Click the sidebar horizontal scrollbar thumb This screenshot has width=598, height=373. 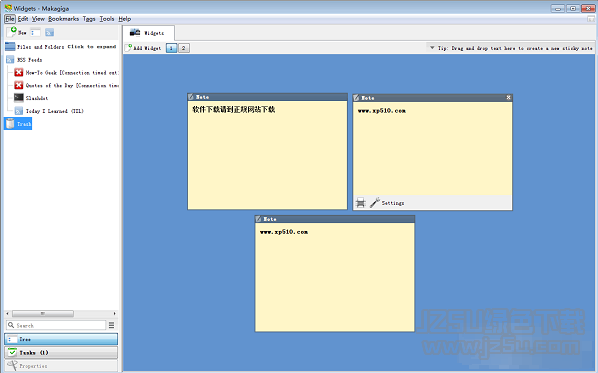43,314
